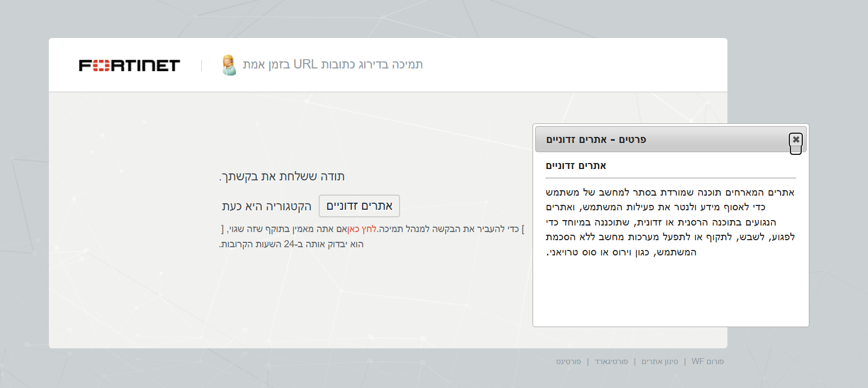Click the תודה ששלחת את בקשתך message
Image resolution: width=868 pixels, height=388 pixels.
(282, 177)
